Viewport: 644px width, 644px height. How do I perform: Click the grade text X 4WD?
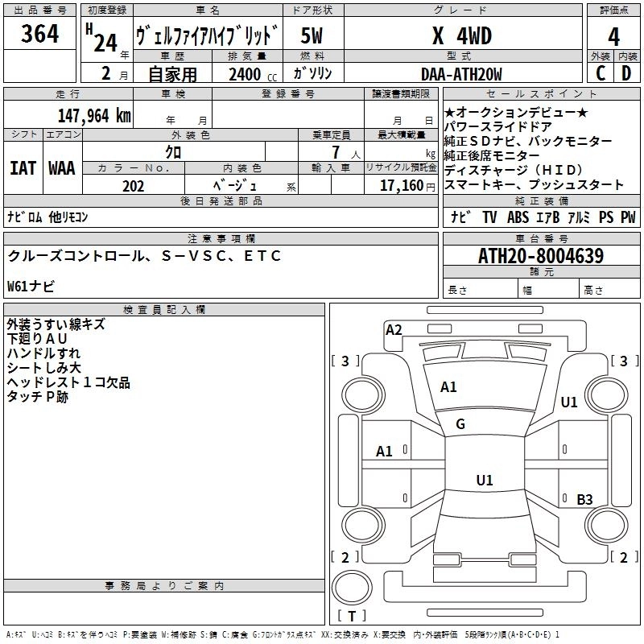[x=461, y=36]
